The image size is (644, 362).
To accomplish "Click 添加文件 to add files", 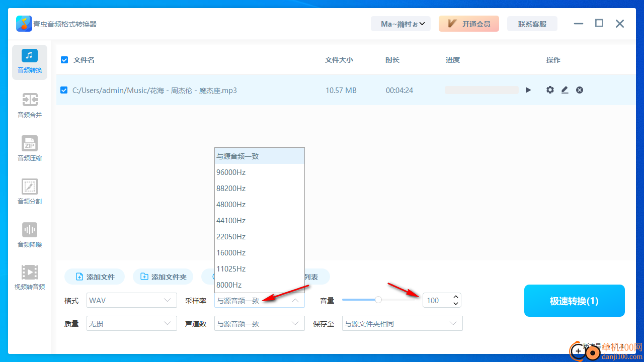I will pos(95,277).
